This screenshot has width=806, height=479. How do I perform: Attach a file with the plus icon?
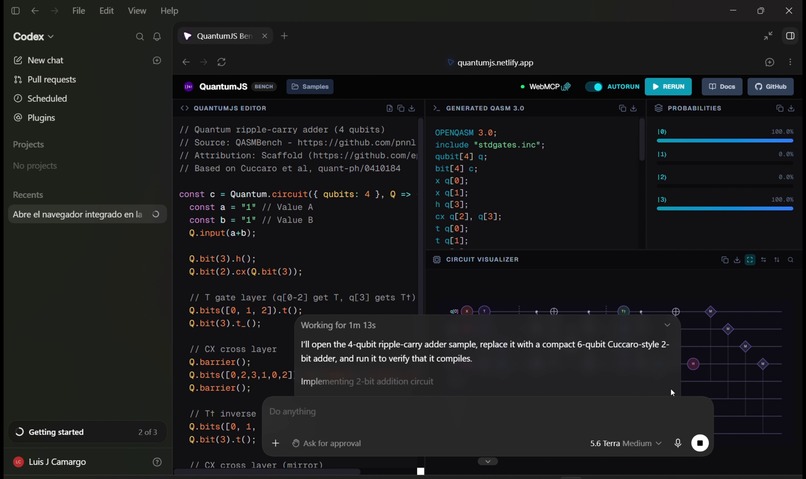coord(276,443)
